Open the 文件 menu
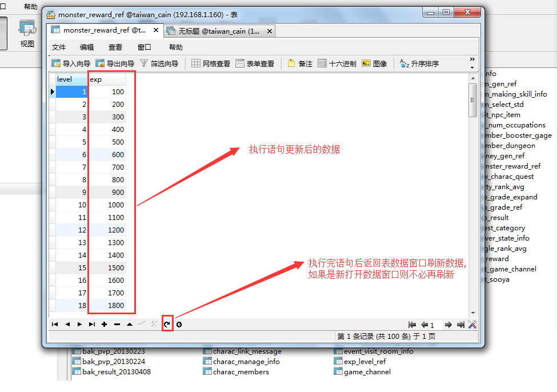This screenshot has height=392, width=557. [59, 47]
